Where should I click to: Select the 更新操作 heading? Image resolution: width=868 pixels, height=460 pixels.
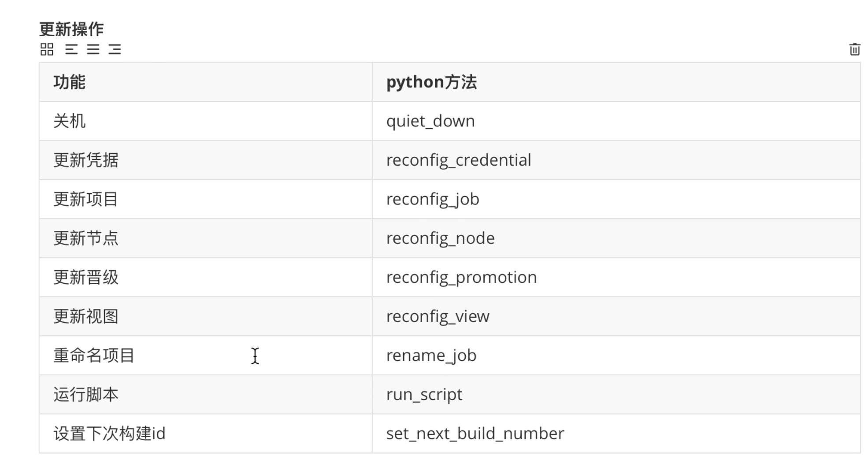pyautogui.click(x=71, y=29)
